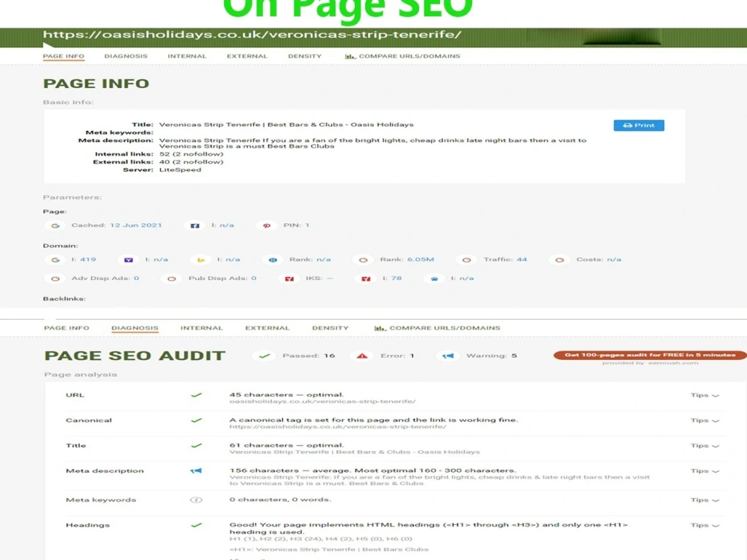Click '40 (2 nofollow)' external links value
This screenshot has width=747, height=560.
pyautogui.click(x=191, y=162)
